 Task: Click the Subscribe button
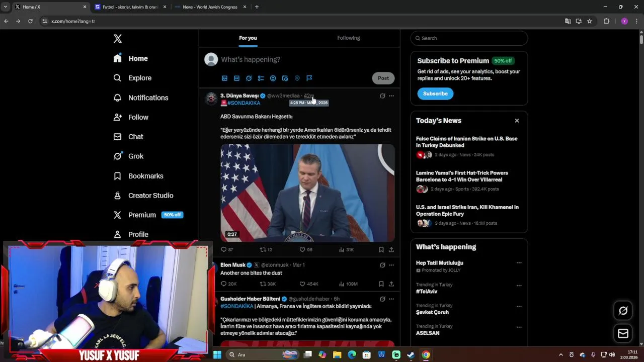pos(435,94)
